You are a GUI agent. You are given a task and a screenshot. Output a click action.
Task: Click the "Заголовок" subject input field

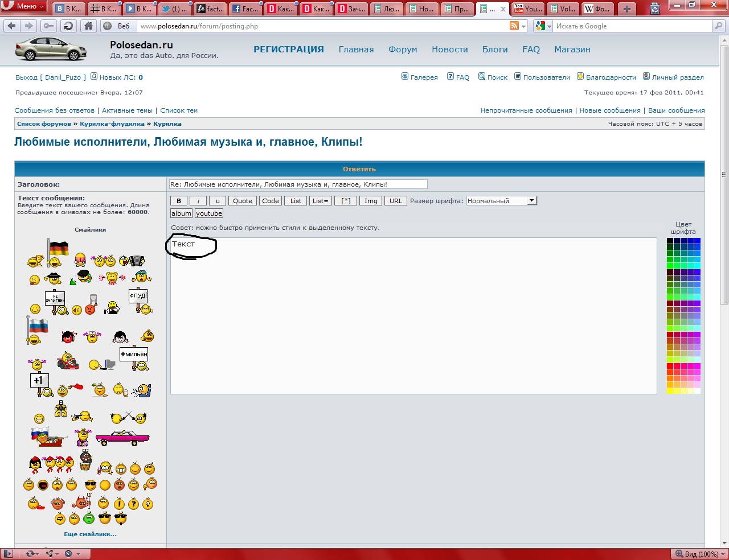coord(298,184)
